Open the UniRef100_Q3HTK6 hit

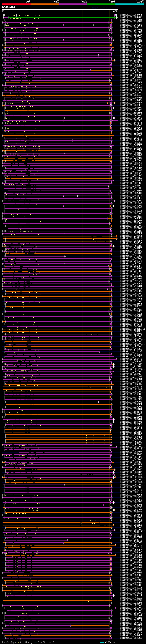click(131, 60)
